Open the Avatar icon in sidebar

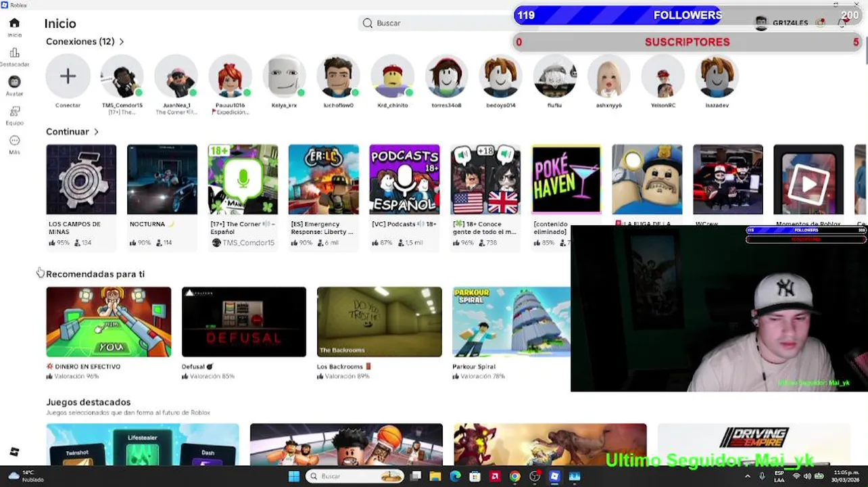pos(14,82)
